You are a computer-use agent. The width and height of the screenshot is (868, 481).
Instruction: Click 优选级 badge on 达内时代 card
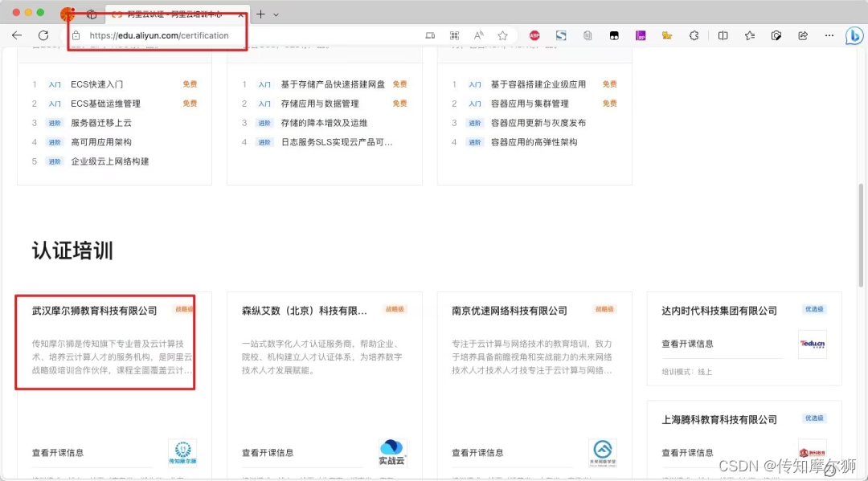814,309
